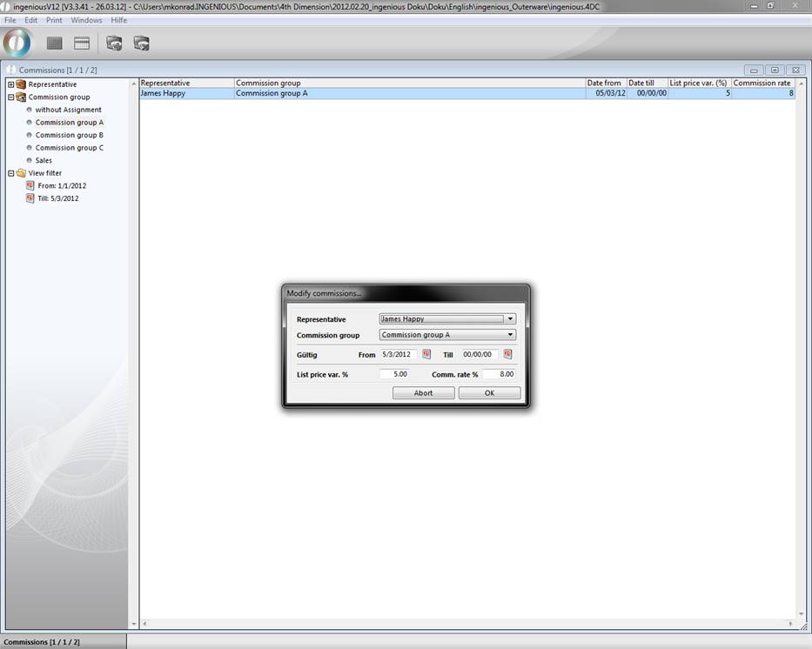Open the Windows menu

click(x=86, y=20)
